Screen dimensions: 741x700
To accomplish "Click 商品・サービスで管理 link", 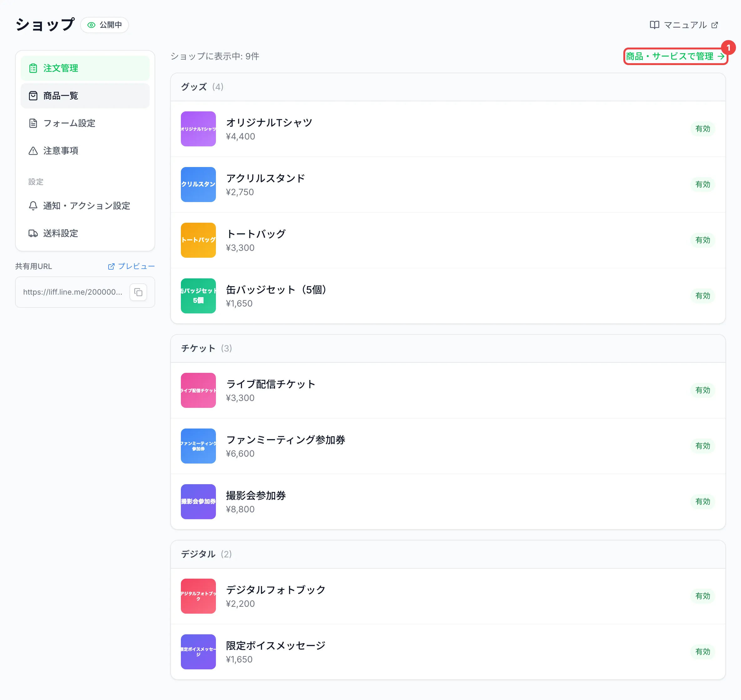I will [675, 56].
